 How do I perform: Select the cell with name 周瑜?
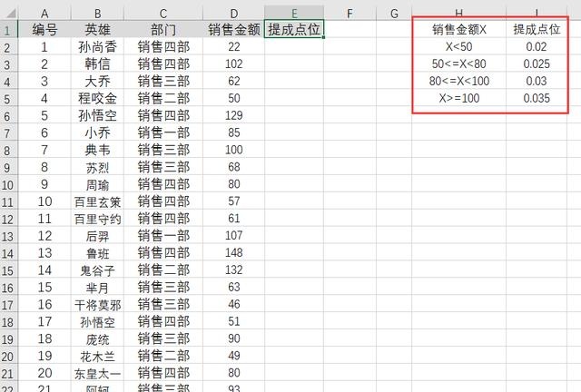coord(97,184)
